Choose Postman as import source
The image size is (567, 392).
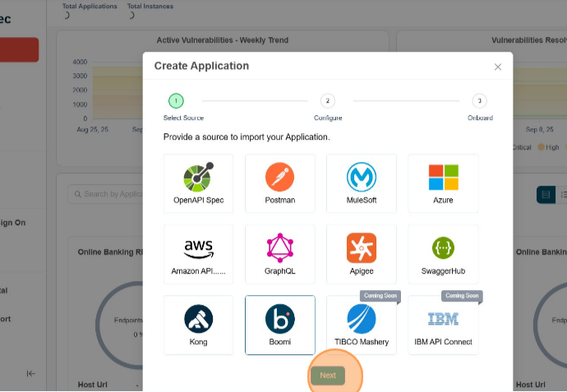point(279,183)
